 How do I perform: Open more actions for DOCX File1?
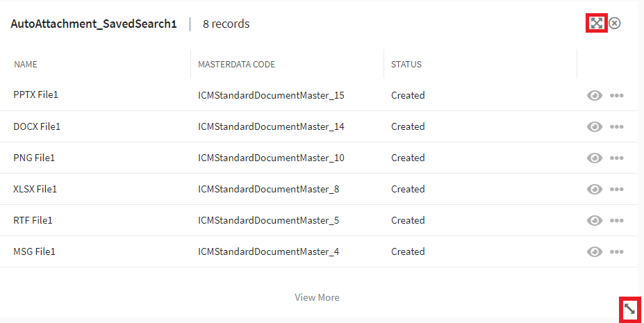[616, 126]
